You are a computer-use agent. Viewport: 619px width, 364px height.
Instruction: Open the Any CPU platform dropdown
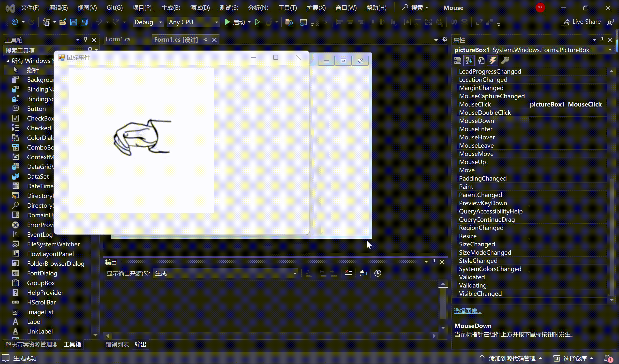[x=216, y=22]
